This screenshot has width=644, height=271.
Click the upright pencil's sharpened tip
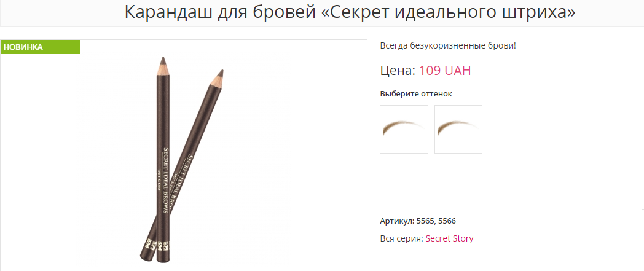point(163,65)
